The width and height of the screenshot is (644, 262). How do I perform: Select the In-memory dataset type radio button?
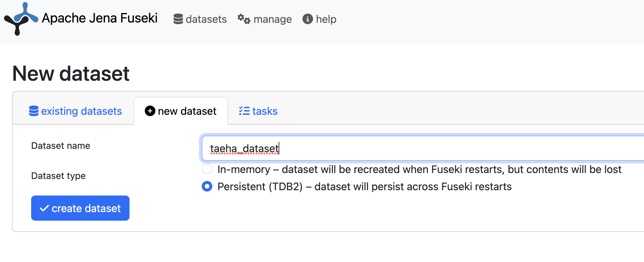point(207,169)
